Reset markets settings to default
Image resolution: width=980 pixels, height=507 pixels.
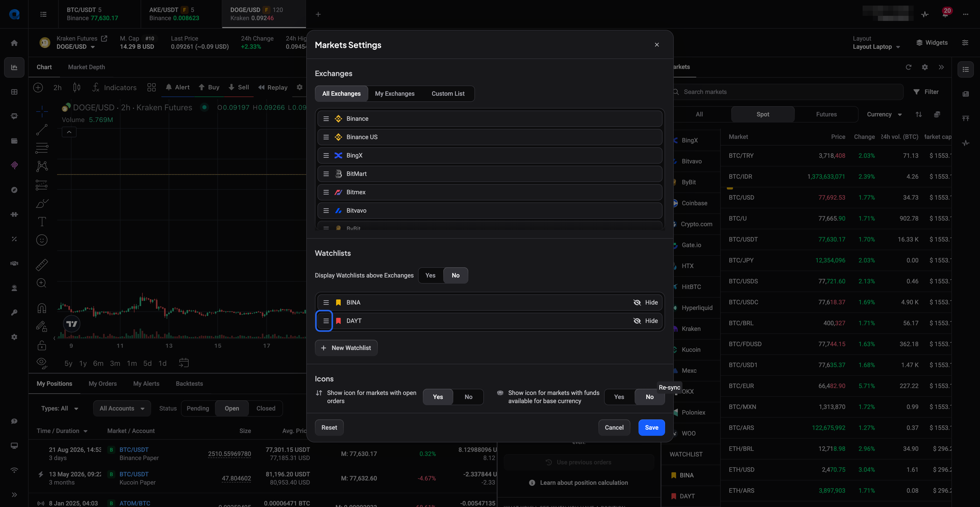coord(329,427)
